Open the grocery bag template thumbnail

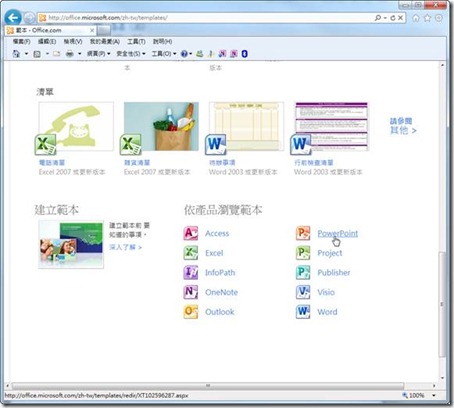coord(161,126)
